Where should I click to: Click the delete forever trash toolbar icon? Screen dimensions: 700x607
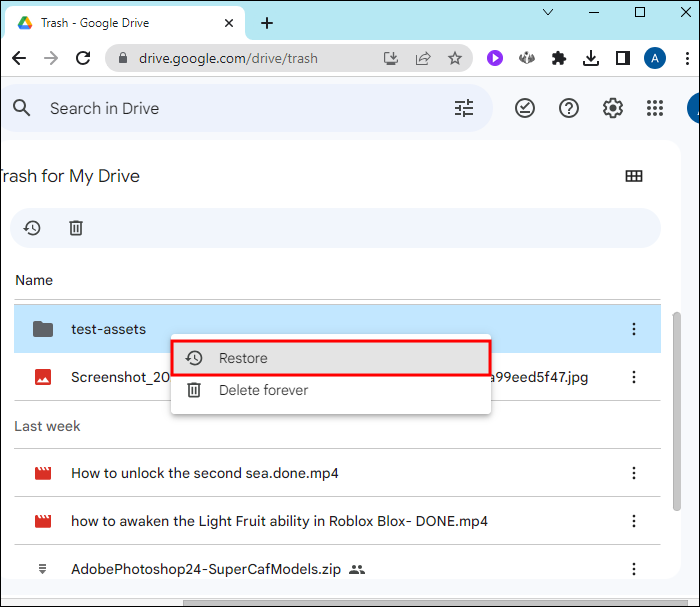(x=76, y=228)
